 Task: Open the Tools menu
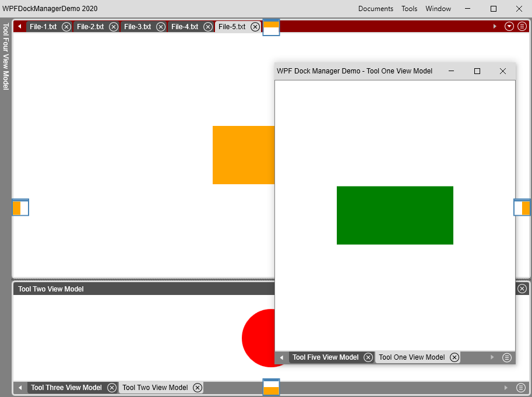409,9
